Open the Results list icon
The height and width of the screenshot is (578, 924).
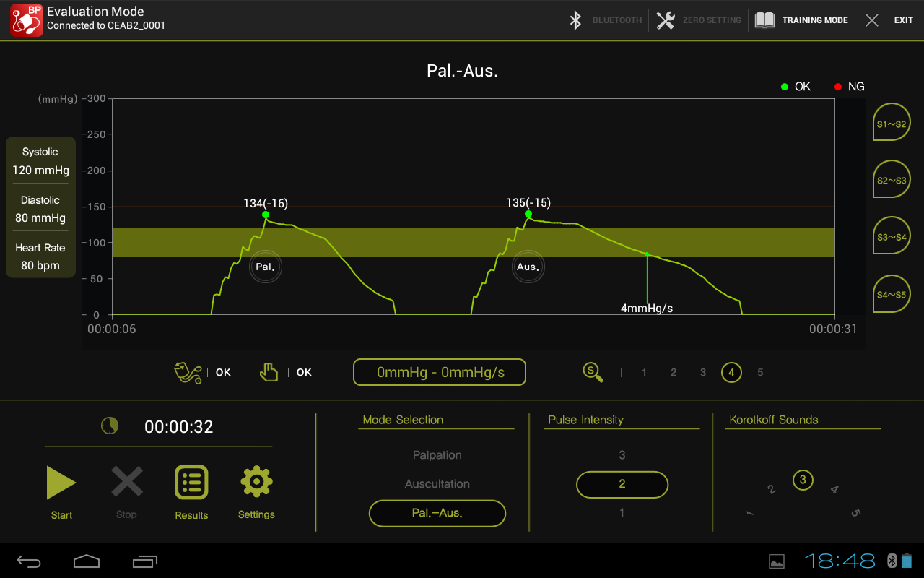(x=191, y=483)
